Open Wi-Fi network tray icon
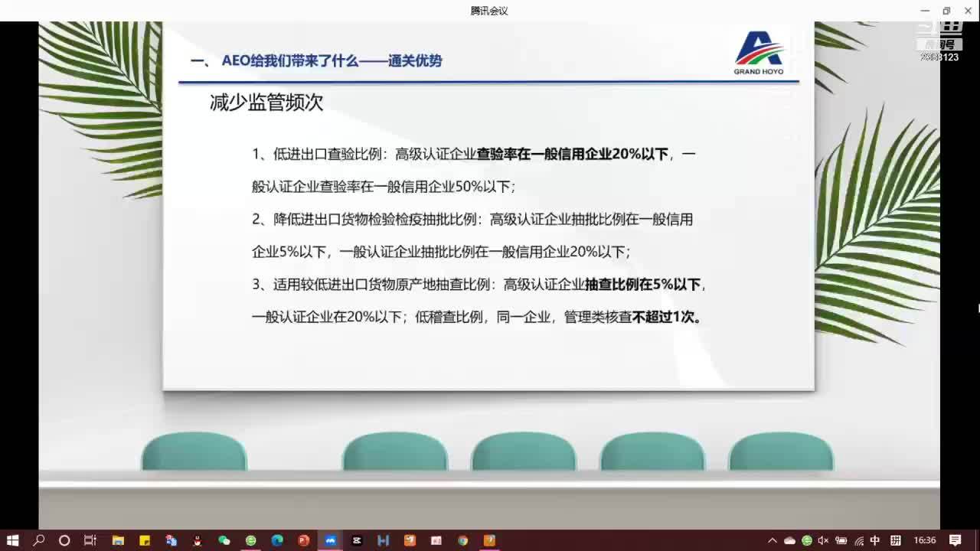Viewport: 980px width, 551px height. pos(858,540)
